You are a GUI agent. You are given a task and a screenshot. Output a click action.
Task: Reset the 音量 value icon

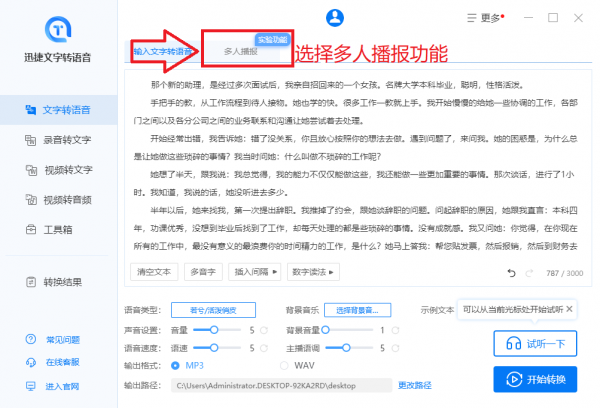[264, 330]
